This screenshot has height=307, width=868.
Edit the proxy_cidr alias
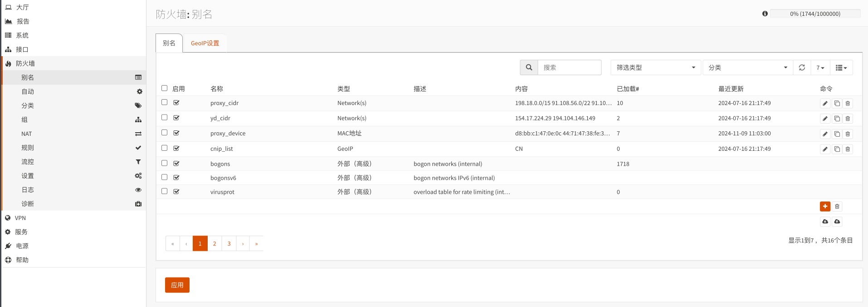click(x=825, y=104)
